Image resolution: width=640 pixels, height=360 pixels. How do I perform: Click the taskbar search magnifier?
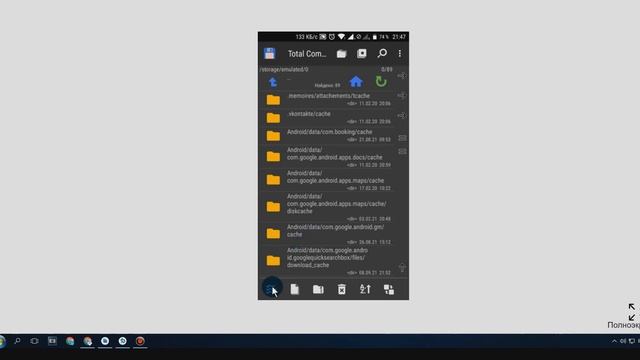point(17,341)
